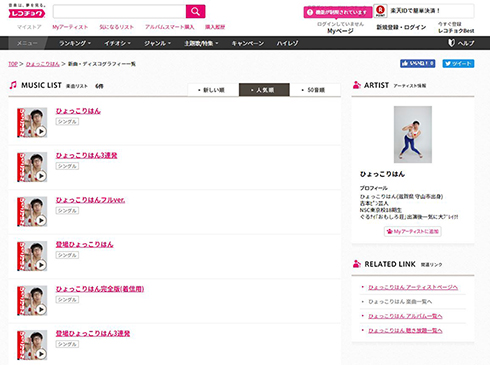Play preview of 登場ひょっこりはん3連発
Viewport: 490px width, 365px height.
click(x=41, y=354)
